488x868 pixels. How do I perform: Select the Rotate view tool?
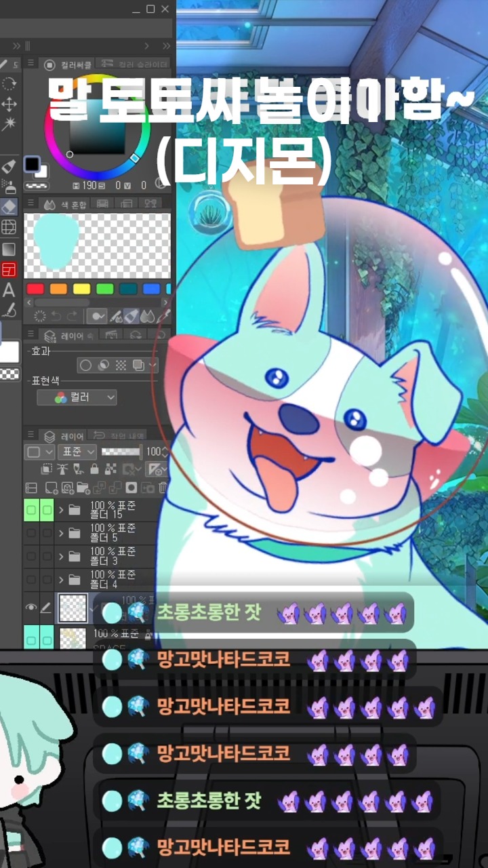[x=9, y=83]
